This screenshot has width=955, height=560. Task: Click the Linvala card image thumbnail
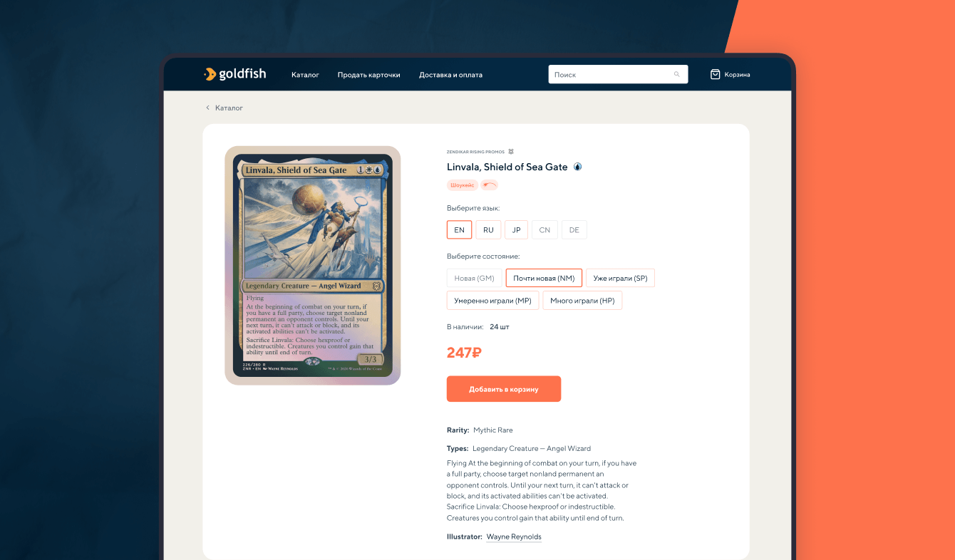click(x=313, y=266)
